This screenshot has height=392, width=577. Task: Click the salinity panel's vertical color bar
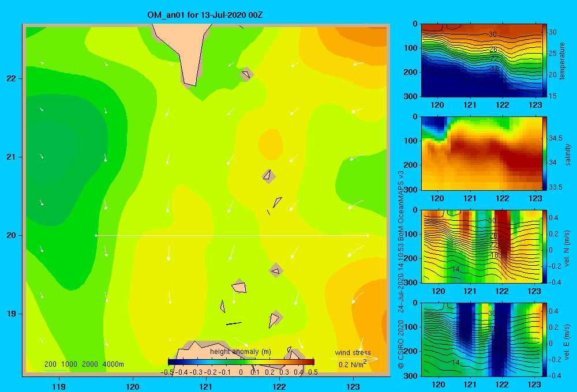(545, 153)
